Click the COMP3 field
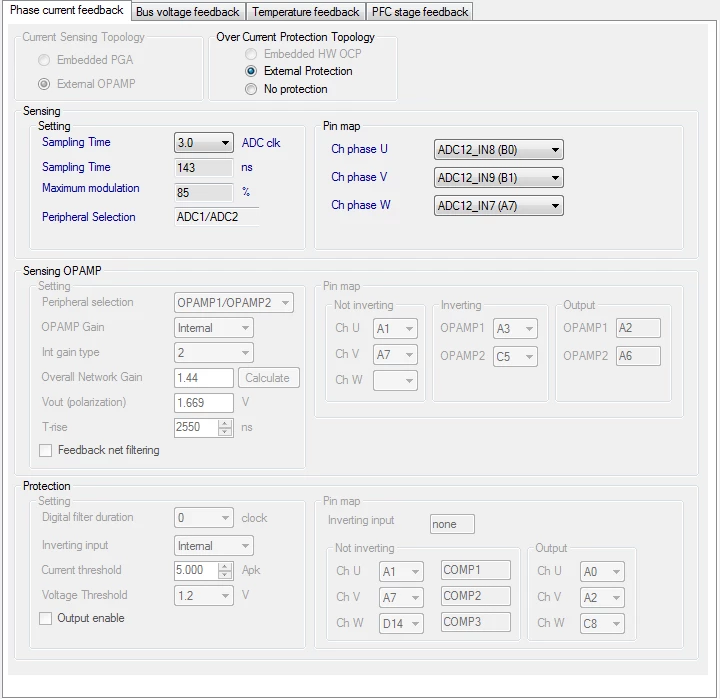The image size is (720, 699). coord(476,622)
